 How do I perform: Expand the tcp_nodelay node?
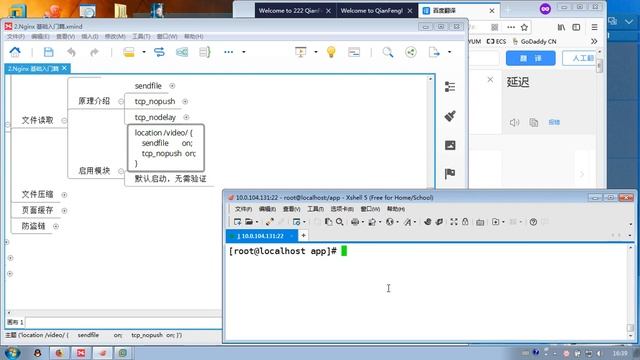pyautogui.click(x=186, y=117)
